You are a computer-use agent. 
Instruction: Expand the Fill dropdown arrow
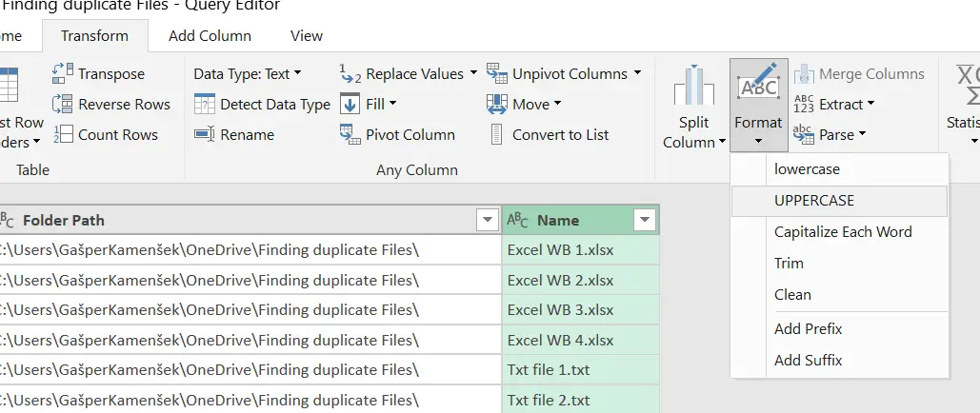click(392, 104)
